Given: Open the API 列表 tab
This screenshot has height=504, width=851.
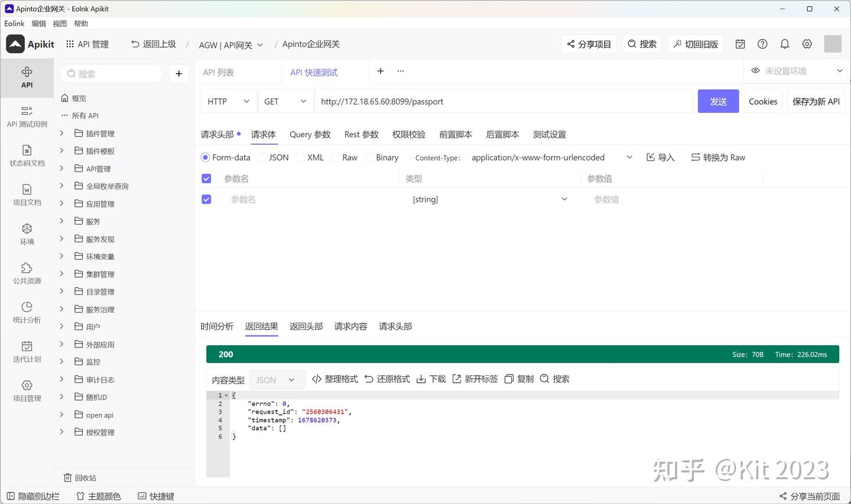Looking at the screenshot, I should [x=219, y=73].
